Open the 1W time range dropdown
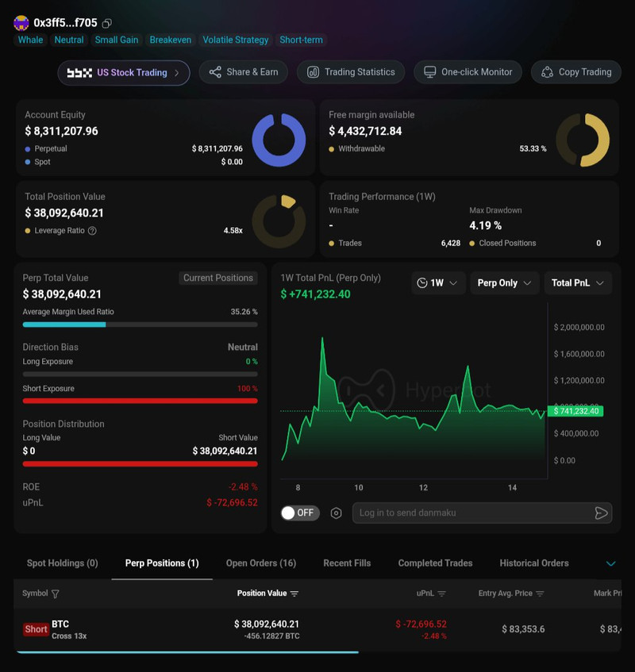Screen dimensions: 635x672 click(x=438, y=283)
